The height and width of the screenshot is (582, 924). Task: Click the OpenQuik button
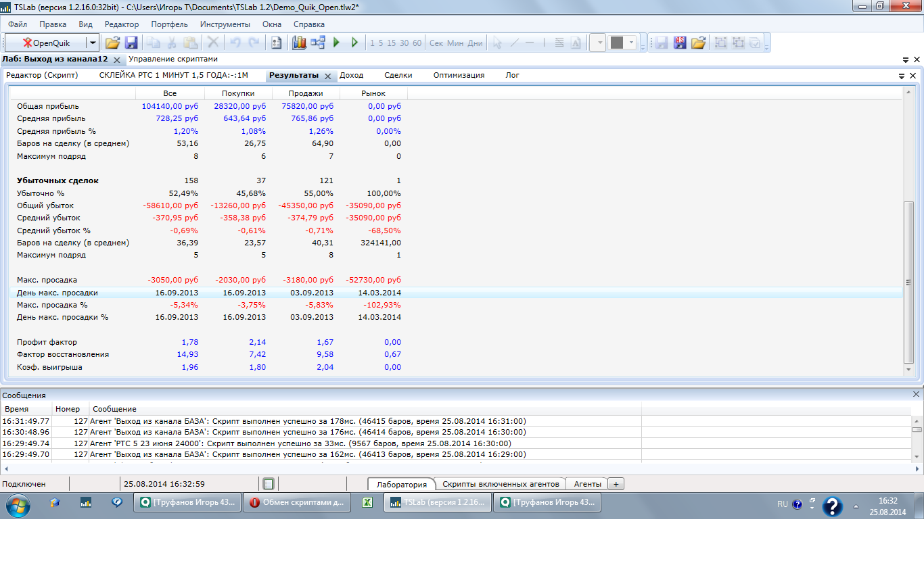[46, 43]
